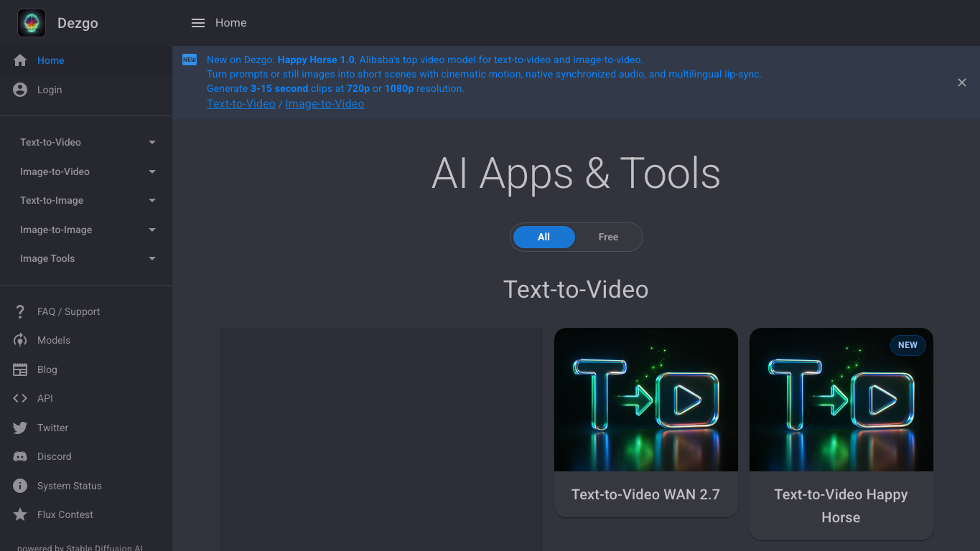Click the System Status info icon
Viewport: 980px width, 551px height.
point(20,486)
